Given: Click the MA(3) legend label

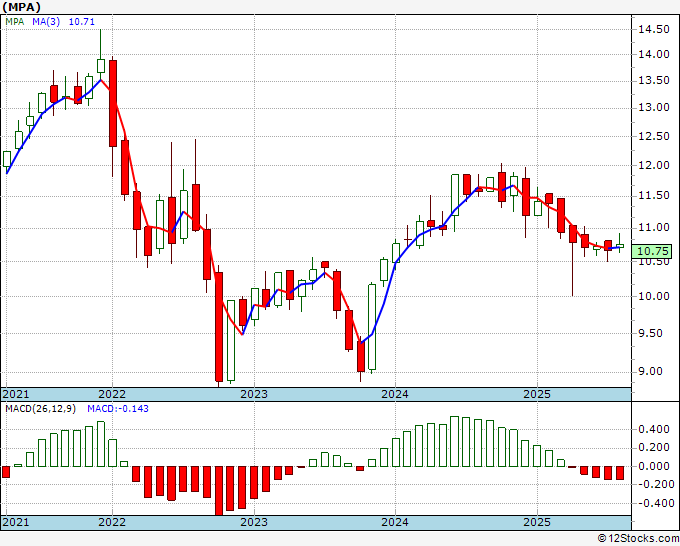Looking at the screenshot, I should [x=46, y=21].
